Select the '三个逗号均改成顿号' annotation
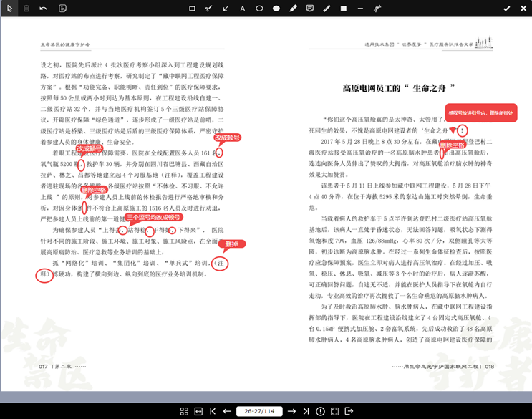532x419 pixels. (x=153, y=217)
